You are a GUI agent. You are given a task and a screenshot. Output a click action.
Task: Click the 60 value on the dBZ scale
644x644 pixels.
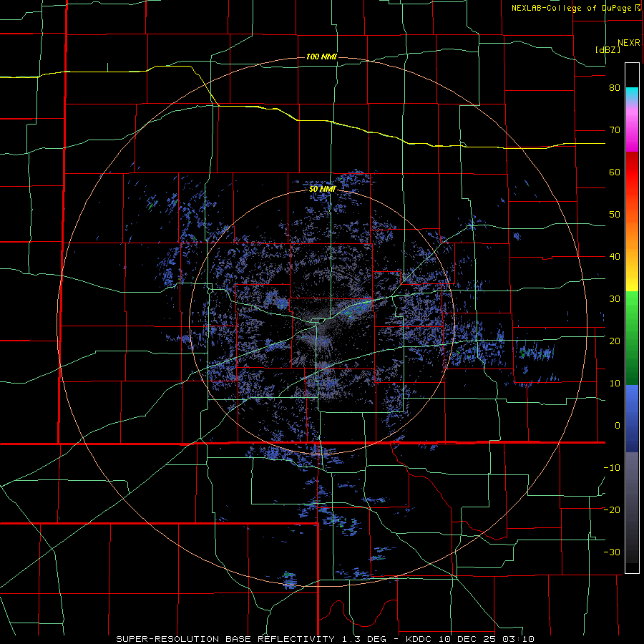pos(615,172)
